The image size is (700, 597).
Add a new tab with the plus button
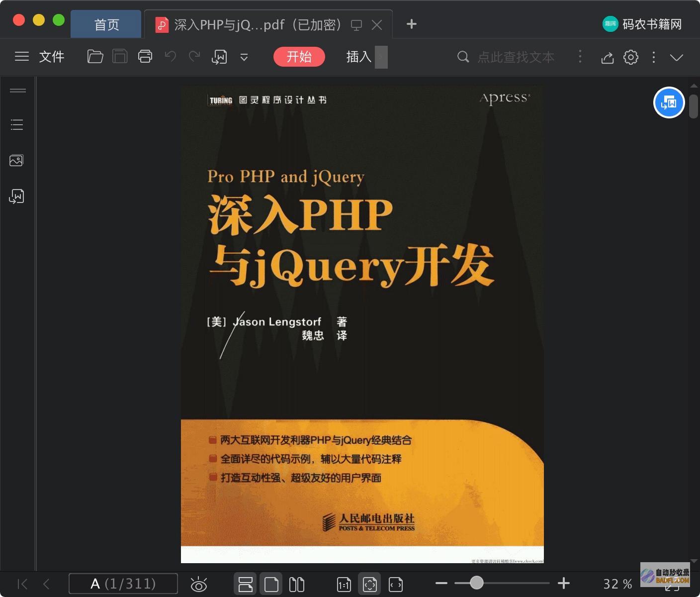point(411,24)
